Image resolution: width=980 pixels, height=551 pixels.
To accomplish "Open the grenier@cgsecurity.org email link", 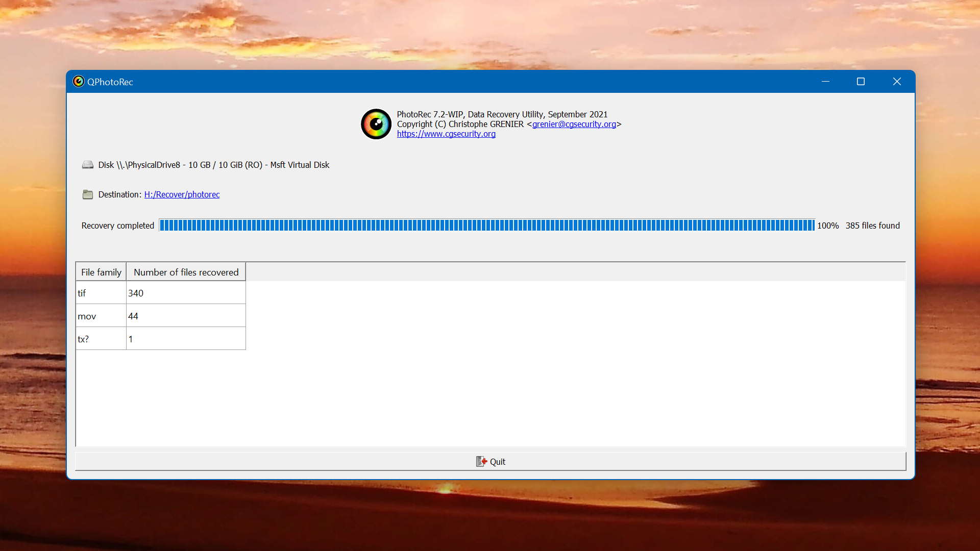I will [574, 124].
